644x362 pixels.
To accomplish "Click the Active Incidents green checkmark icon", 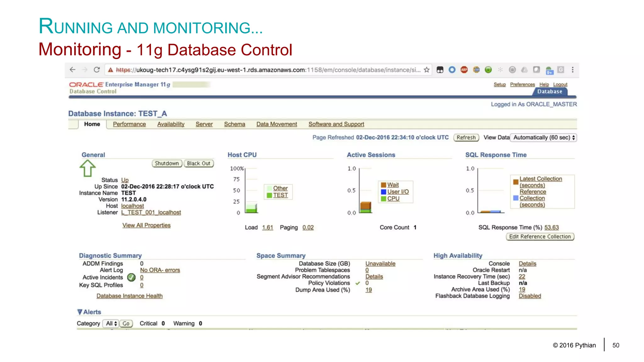I will [131, 277].
